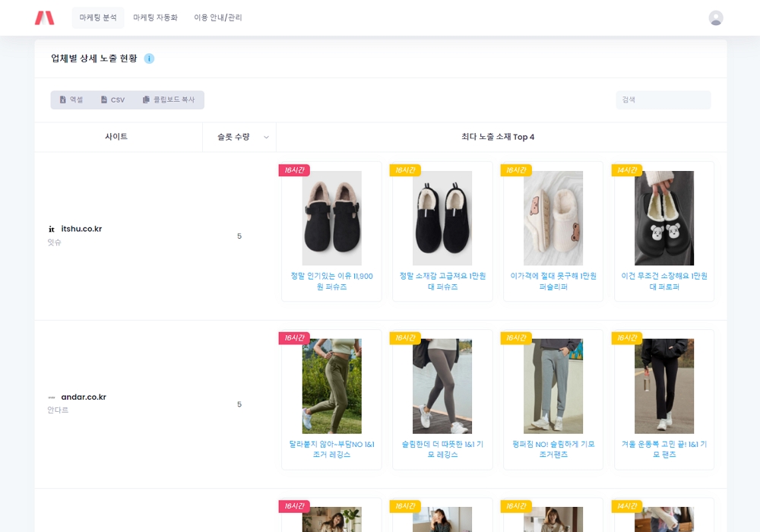This screenshot has height=532, width=760.
Task: Open the user profile avatar menu
Action: coord(715,17)
